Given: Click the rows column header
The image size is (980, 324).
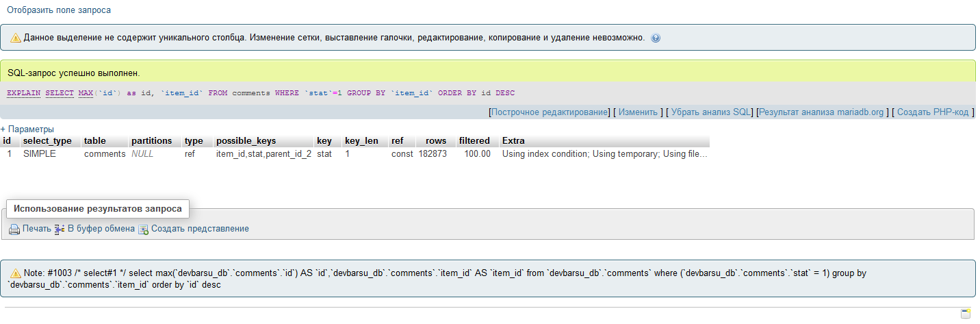Looking at the screenshot, I should tap(436, 140).
